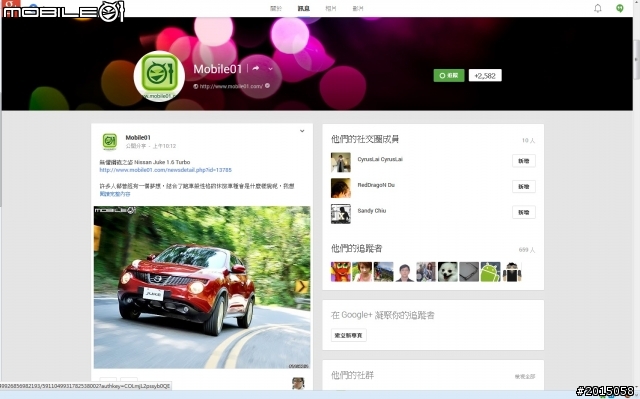Switch to the 關於 (About) tab
The height and width of the screenshot is (399, 640).
tap(276, 8)
